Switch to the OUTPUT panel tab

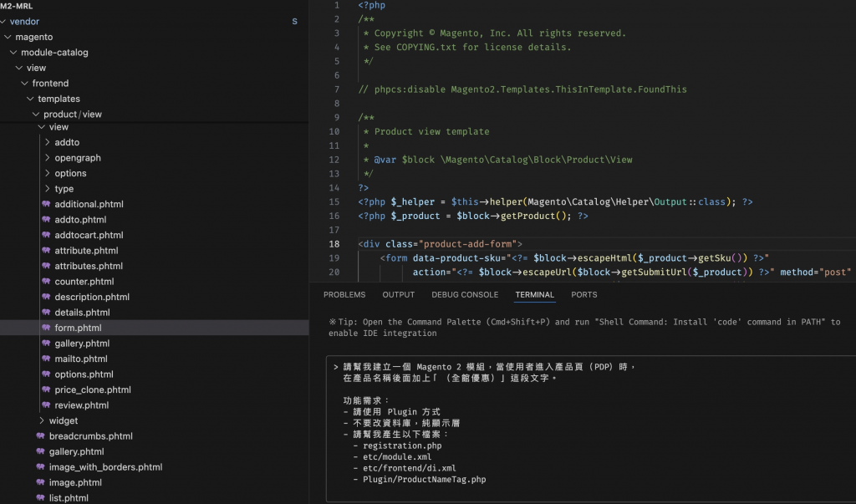[399, 295]
